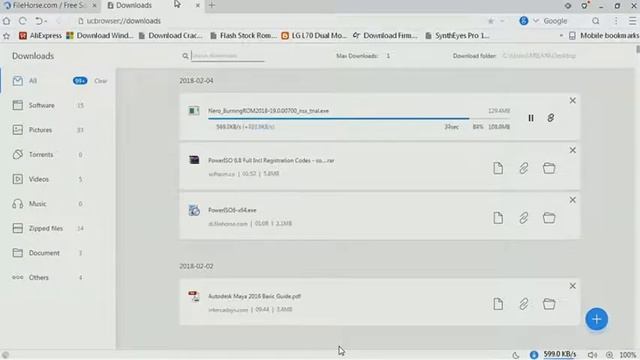Open SynthEyes Pro bookmark
This screenshot has width=640, height=360.
[x=457, y=36]
